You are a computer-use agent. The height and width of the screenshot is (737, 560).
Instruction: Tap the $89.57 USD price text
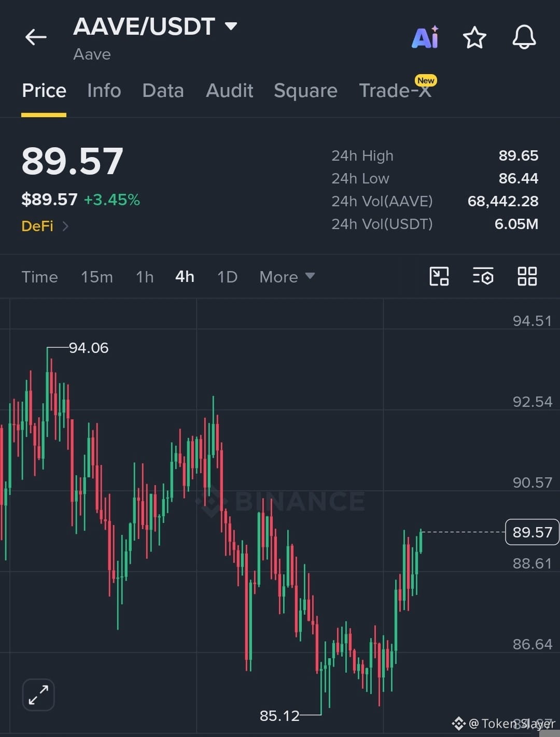49,200
